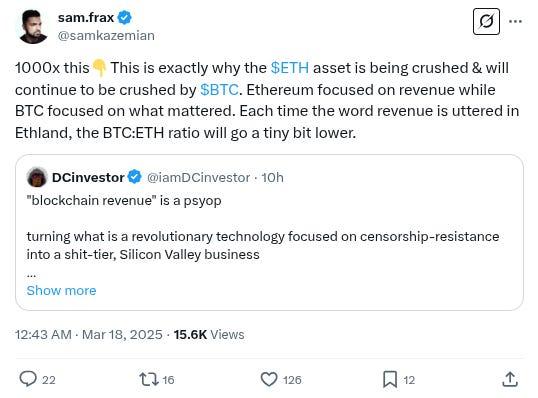This screenshot has height=398, width=538.
Task: Open the quoted tweet's 10h timestamp
Action: pos(272,178)
